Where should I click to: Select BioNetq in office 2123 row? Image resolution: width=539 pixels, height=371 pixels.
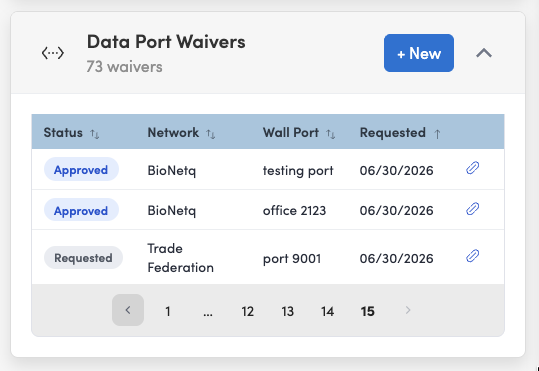pyautogui.click(x=172, y=210)
